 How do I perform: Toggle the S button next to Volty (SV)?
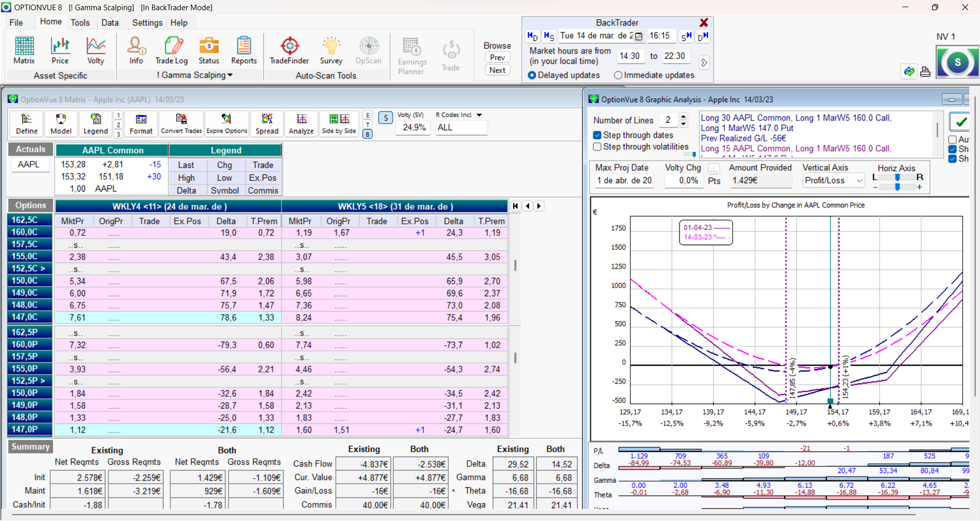(386, 118)
